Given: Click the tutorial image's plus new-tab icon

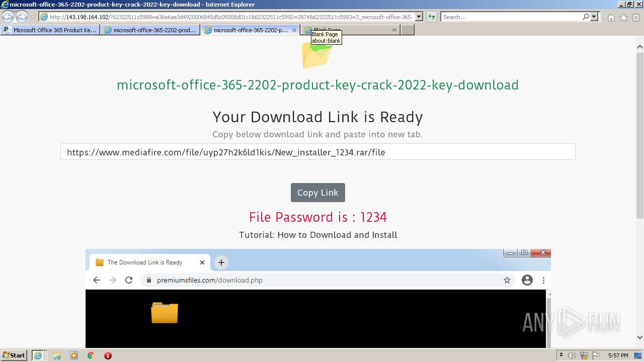Looking at the screenshot, I should [x=221, y=262].
